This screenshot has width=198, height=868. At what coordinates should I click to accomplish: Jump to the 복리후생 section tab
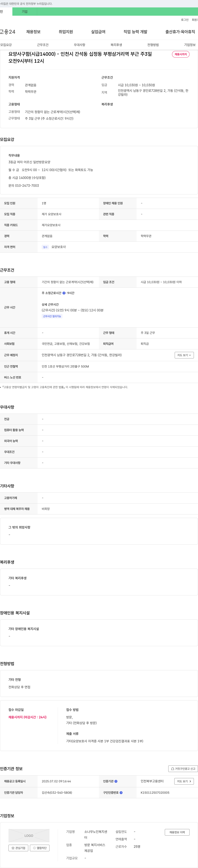tap(116, 45)
